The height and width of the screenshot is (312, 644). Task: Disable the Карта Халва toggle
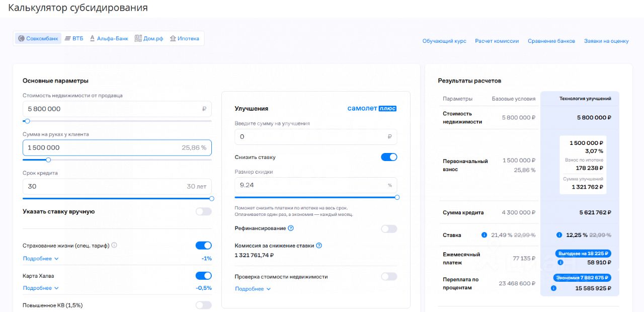point(204,276)
